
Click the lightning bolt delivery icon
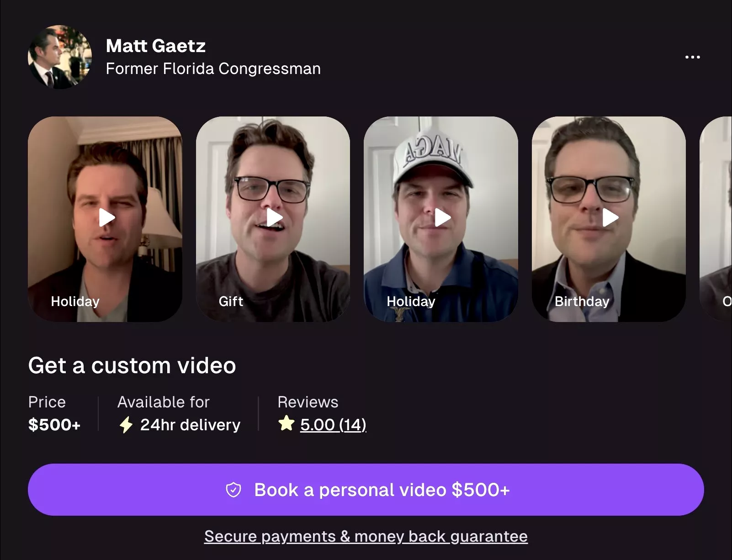point(126,425)
